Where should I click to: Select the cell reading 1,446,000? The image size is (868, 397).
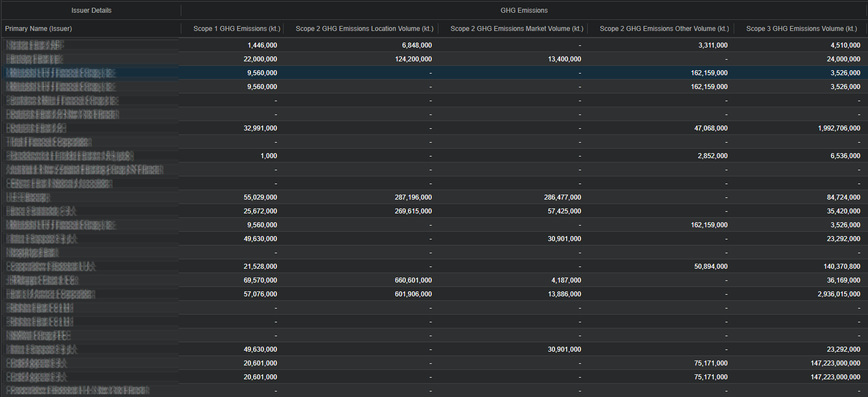pos(263,45)
